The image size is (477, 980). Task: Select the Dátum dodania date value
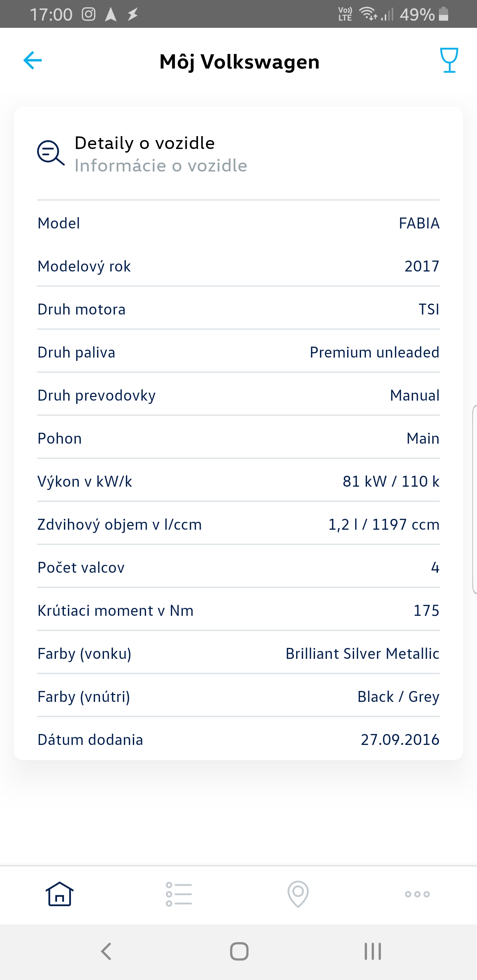[x=400, y=740]
